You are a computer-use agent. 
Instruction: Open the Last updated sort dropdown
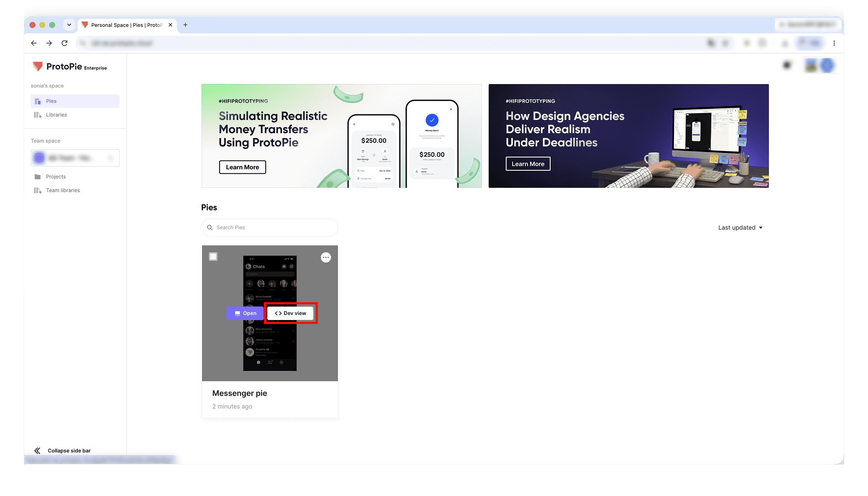coord(740,228)
